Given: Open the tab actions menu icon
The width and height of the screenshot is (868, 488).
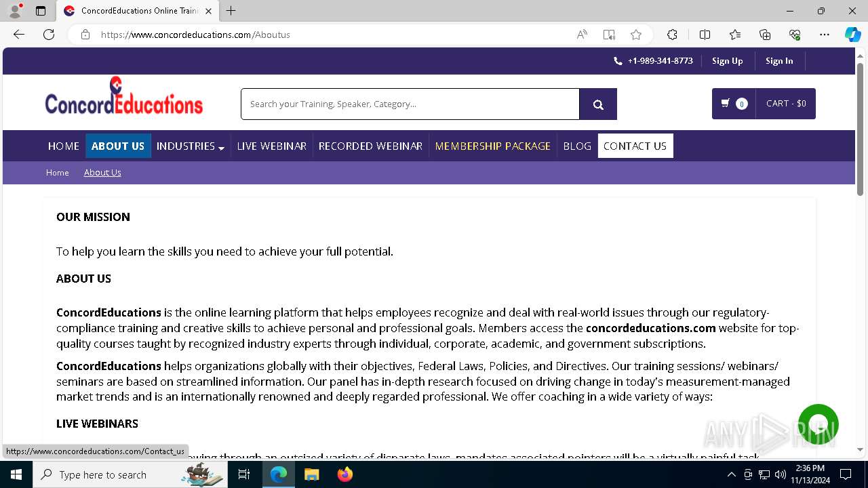Looking at the screenshot, I should coord(41,11).
